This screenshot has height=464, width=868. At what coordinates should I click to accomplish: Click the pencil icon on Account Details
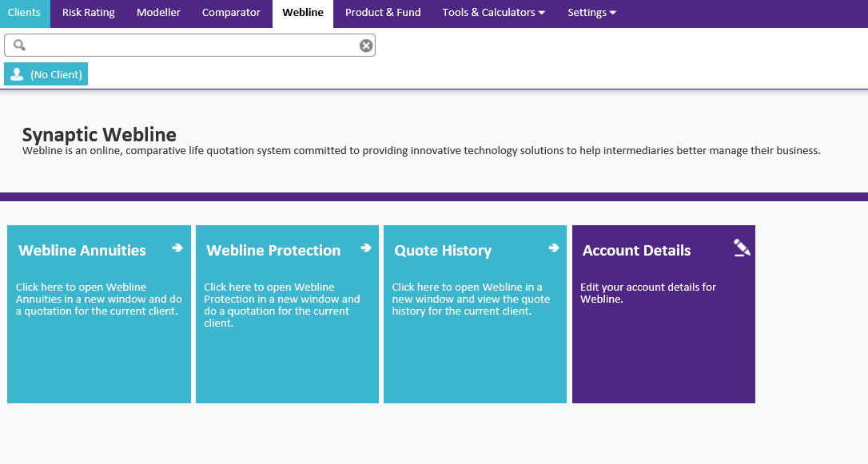[742, 248]
